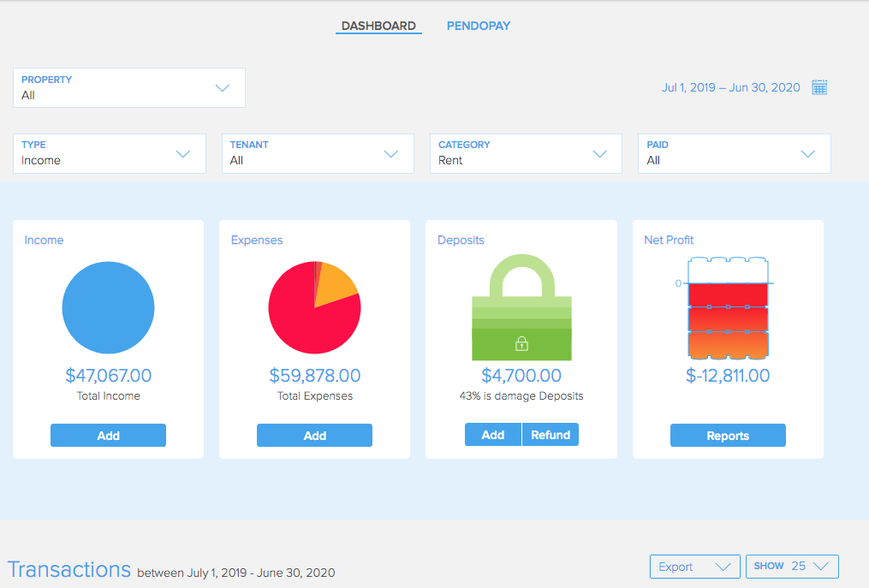This screenshot has width=869, height=588.
Task: Open the Category filter set to Rent
Action: [526, 153]
